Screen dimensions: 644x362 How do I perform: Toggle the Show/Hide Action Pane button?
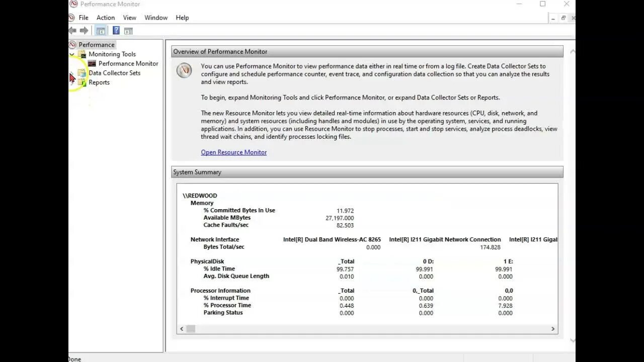point(128,31)
